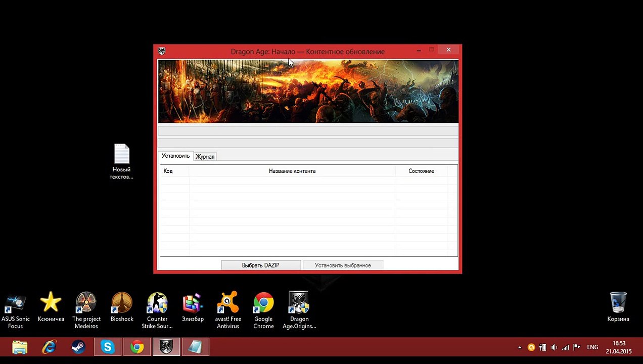Select the Корзина recycle bin icon
Viewport: 643px width, 364px height.
coord(618,307)
